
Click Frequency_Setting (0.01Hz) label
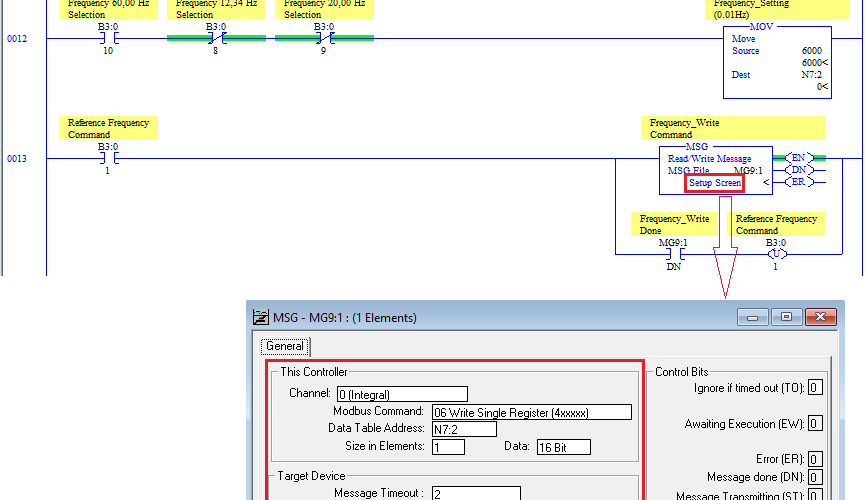777,9
